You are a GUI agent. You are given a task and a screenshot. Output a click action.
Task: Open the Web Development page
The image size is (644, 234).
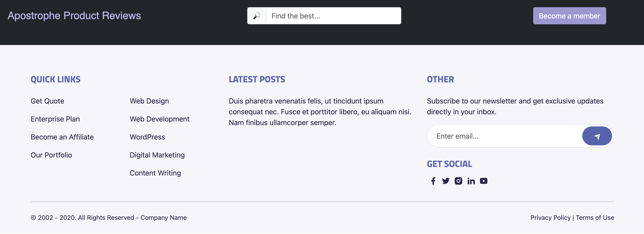159,119
